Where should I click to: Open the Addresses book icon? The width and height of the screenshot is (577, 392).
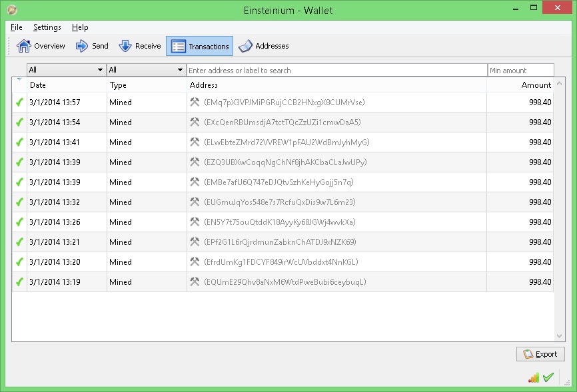(245, 46)
